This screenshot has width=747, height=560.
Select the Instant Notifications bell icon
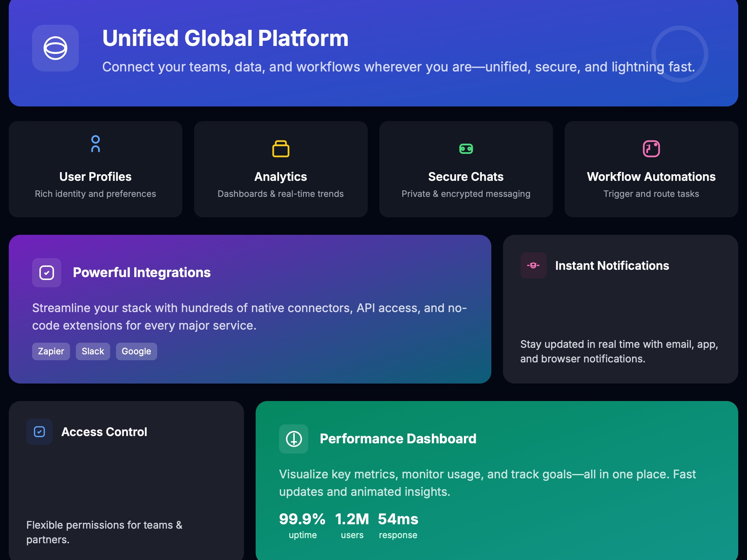(x=533, y=266)
